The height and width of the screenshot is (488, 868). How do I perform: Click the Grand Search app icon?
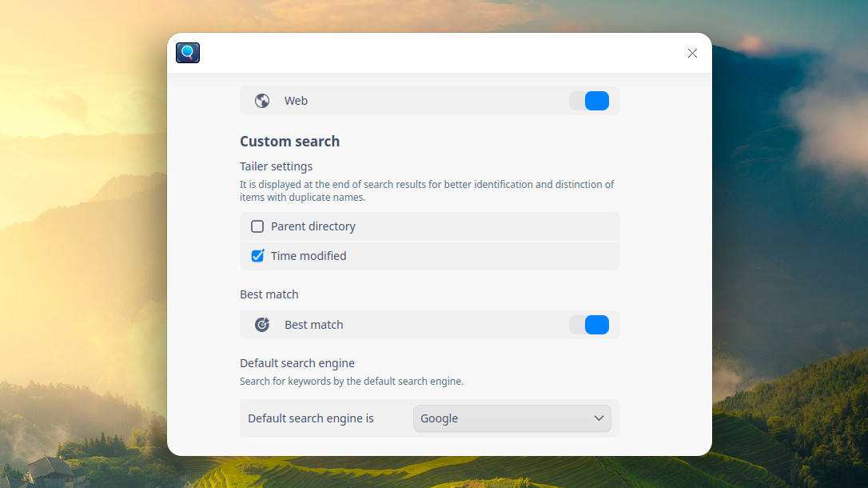tap(188, 53)
